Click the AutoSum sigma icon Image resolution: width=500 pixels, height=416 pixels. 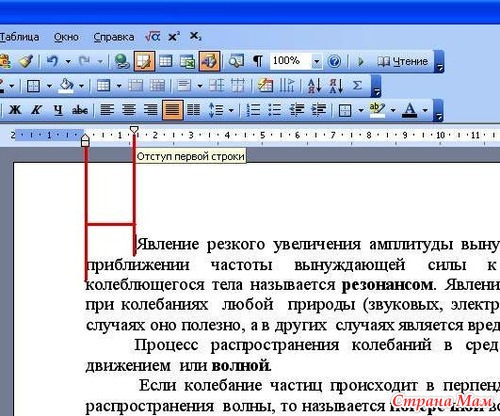click(x=357, y=86)
